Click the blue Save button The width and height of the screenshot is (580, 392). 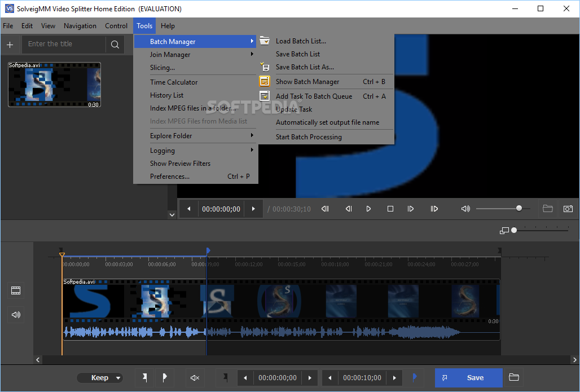(469, 377)
